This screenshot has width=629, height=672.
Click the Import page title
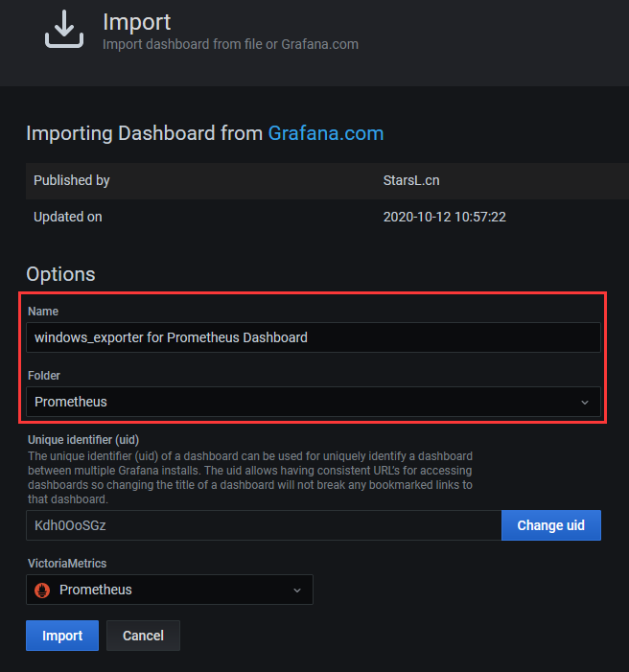click(x=137, y=22)
